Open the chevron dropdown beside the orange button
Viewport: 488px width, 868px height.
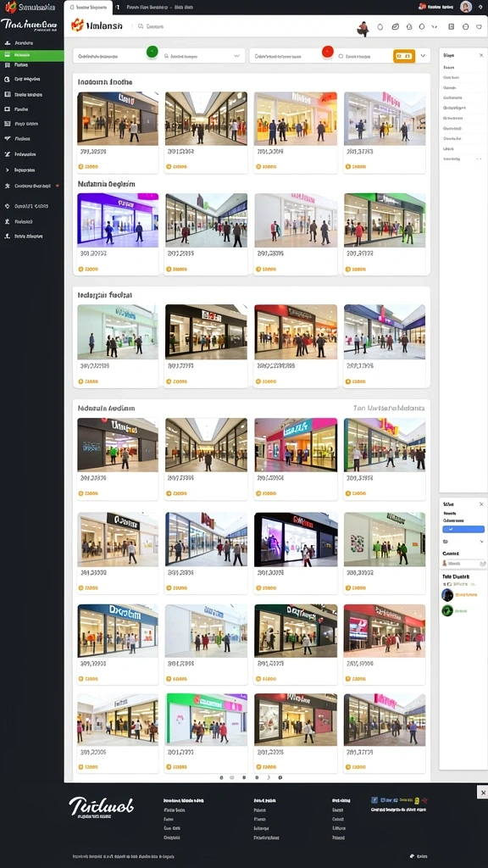click(x=424, y=56)
